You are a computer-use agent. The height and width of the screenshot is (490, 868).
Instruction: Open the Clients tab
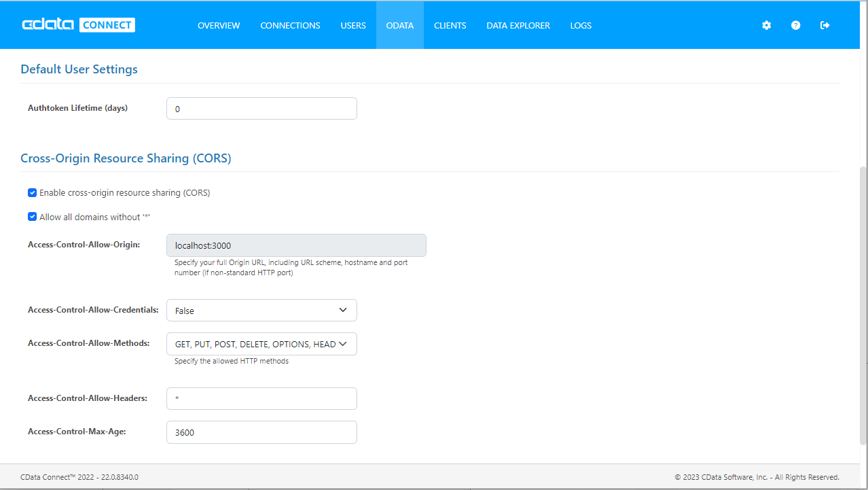(x=450, y=26)
